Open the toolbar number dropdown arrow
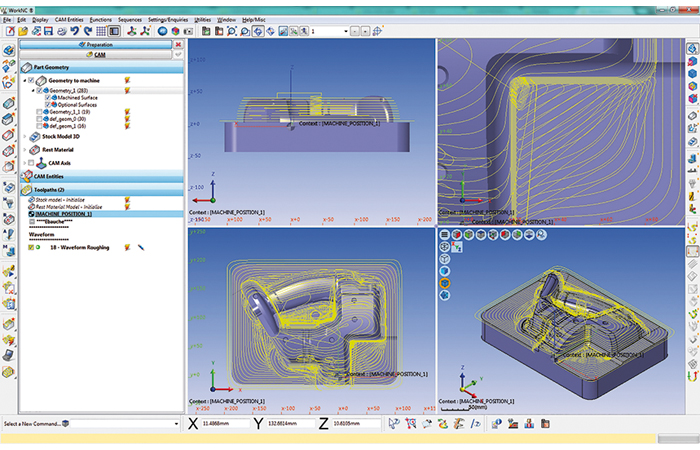700x450 pixels. (x=346, y=31)
